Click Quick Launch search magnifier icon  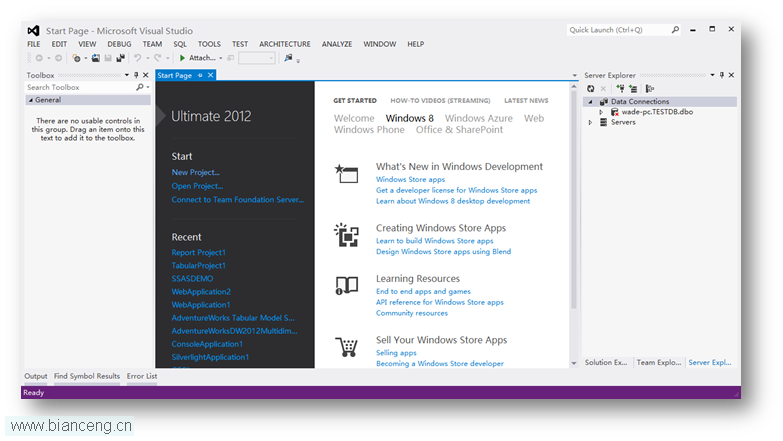675,30
